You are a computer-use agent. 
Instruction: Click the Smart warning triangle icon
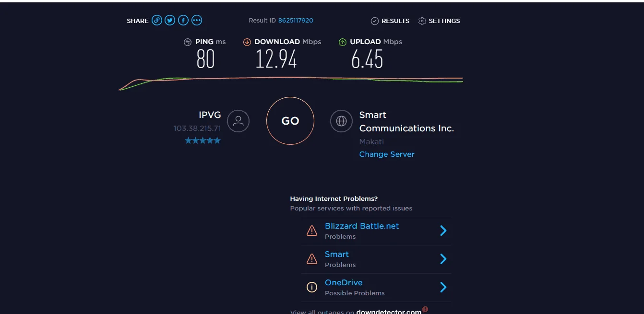click(312, 259)
